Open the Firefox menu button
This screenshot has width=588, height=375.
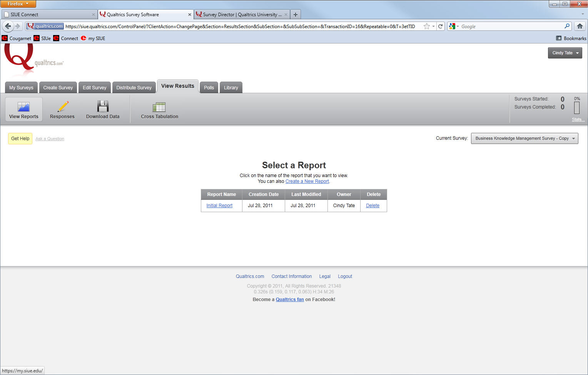coord(18,4)
